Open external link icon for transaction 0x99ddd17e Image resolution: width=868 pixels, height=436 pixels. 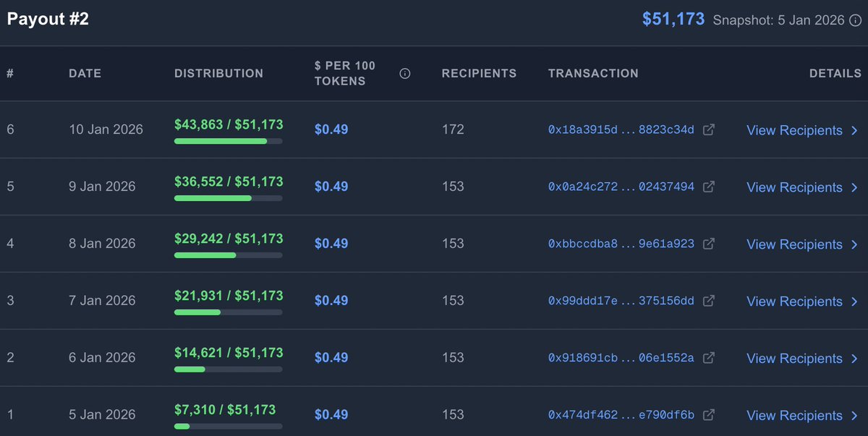tap(710, 301)
